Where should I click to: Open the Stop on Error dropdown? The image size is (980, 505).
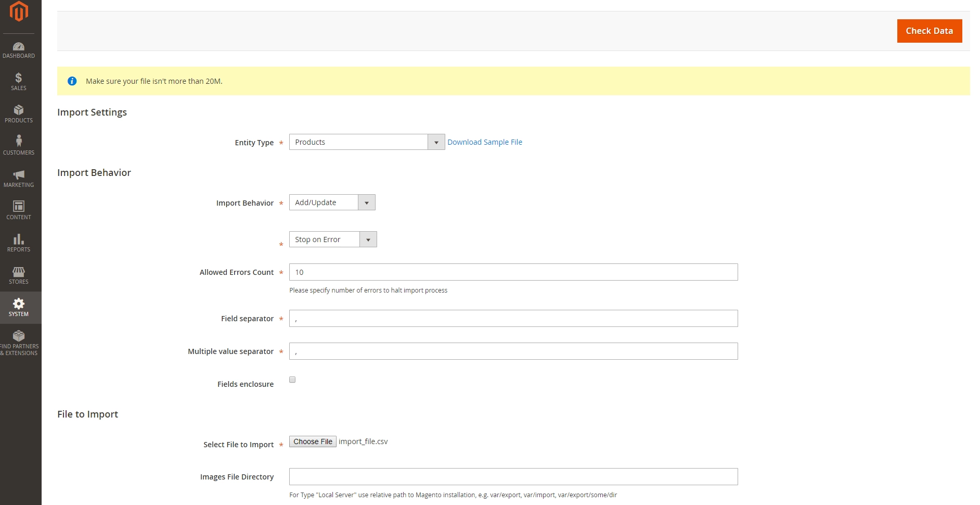pyautogui.click(x=333, y=239)
